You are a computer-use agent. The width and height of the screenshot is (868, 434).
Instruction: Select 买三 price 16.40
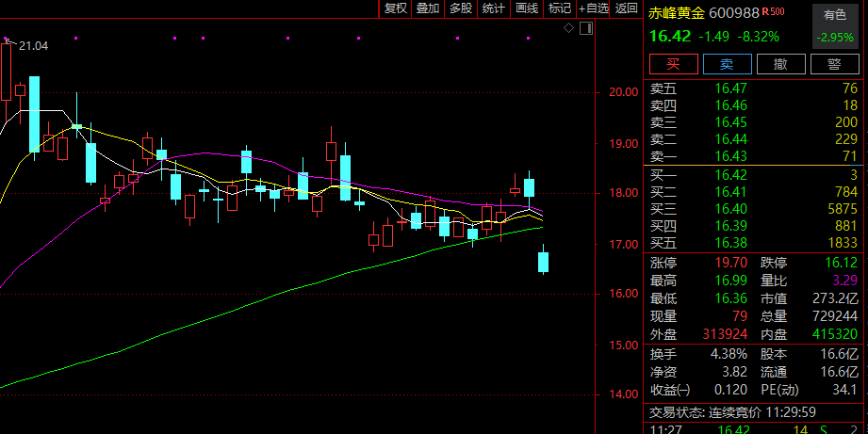730,209
